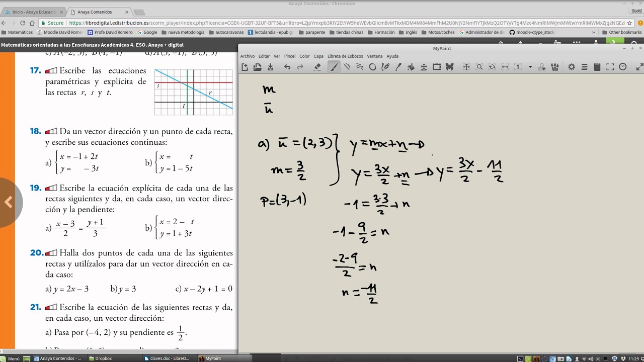Image resolution: width=644 pixels, height=362 pixels.
Task: Click the mirror view horizontal icon
Action: 505,67
